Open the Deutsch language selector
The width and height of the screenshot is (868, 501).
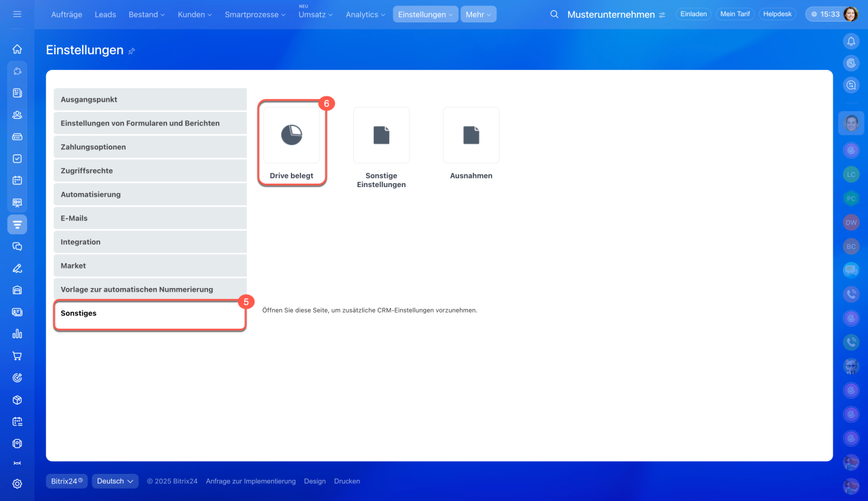click(x=115, y=481)
